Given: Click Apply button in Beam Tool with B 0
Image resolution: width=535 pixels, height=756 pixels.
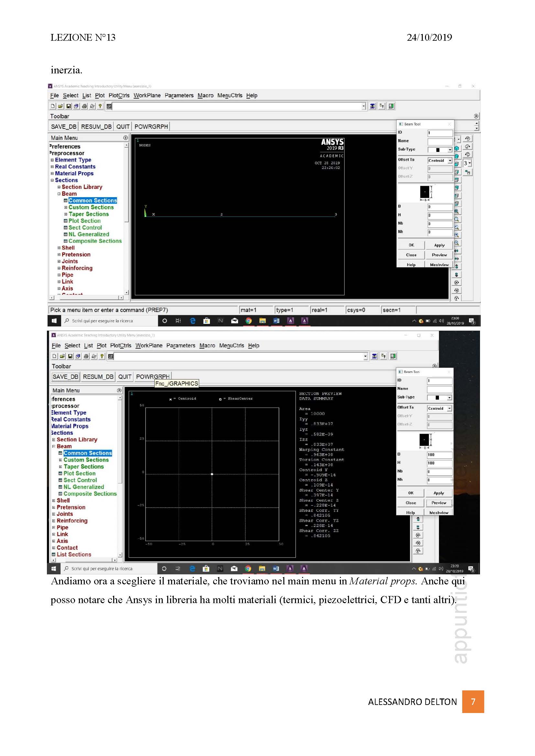Looking at the screenshot, I should (440, 245).
